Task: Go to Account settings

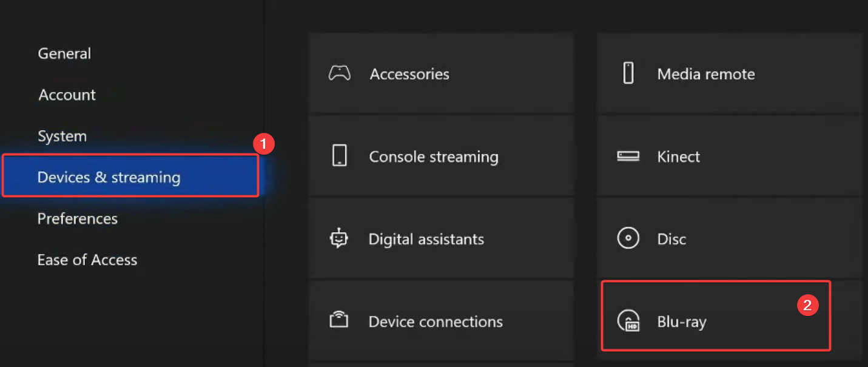Action: (x=67, y=95)
